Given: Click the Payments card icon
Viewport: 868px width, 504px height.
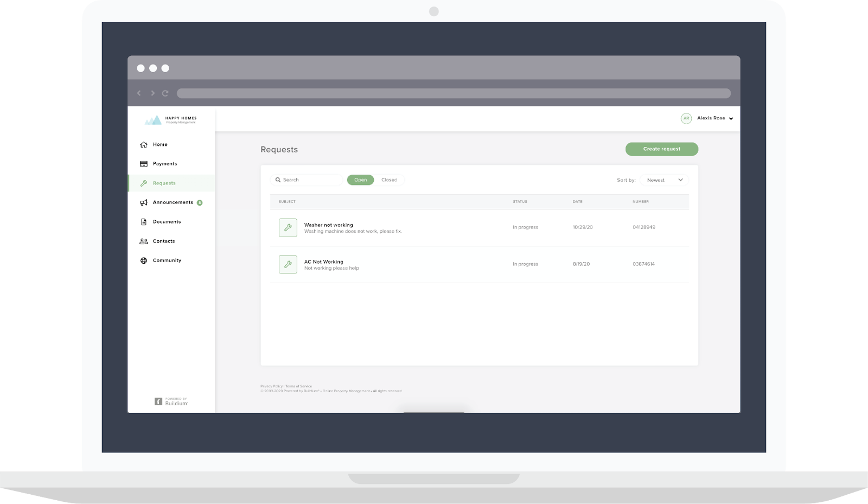Looking at the screenshot, I should 144,164.
